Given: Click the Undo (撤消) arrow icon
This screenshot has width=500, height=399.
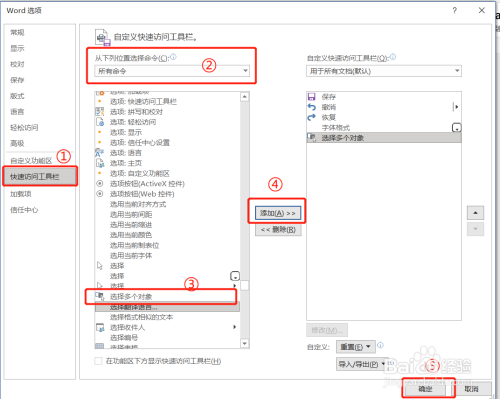Looking at the screenshot, I should 312,107.
